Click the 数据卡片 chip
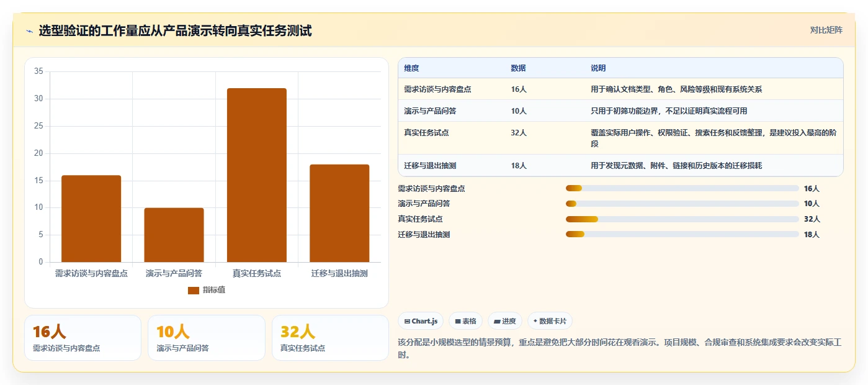Viewport: 868px width, 385px height. (550, 321)
